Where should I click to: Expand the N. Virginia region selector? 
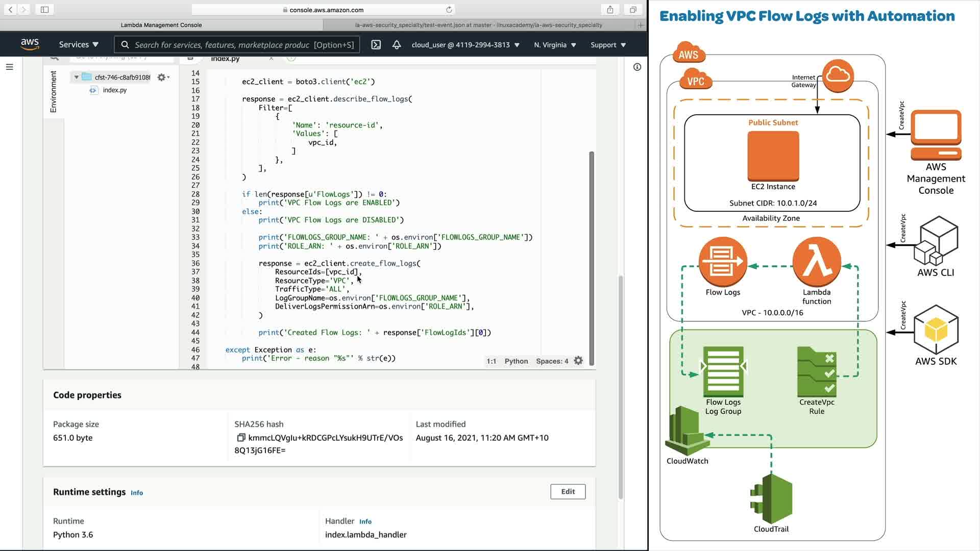(555, 45)
